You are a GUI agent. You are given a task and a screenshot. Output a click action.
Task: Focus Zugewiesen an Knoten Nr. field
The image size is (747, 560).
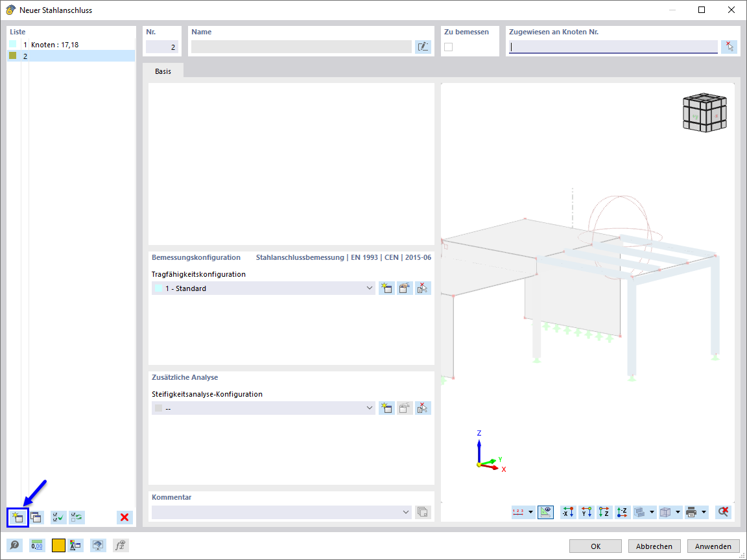[x=613, y=47]
